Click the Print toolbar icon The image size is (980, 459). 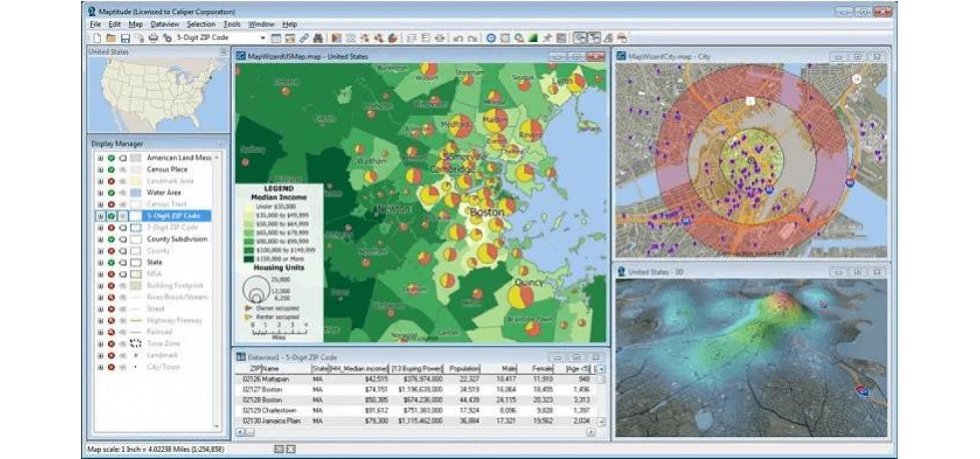click(153, 37)
